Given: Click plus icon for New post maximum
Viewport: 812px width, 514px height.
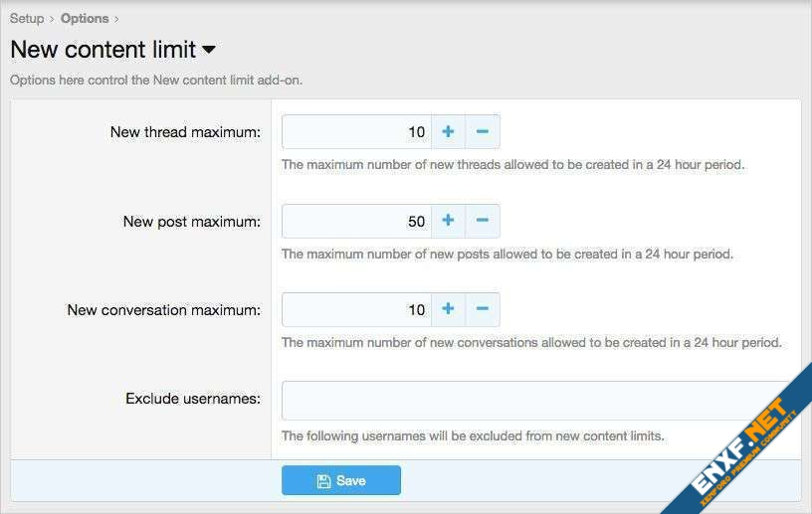Looking at the screenshot, I should click(448, 221).
